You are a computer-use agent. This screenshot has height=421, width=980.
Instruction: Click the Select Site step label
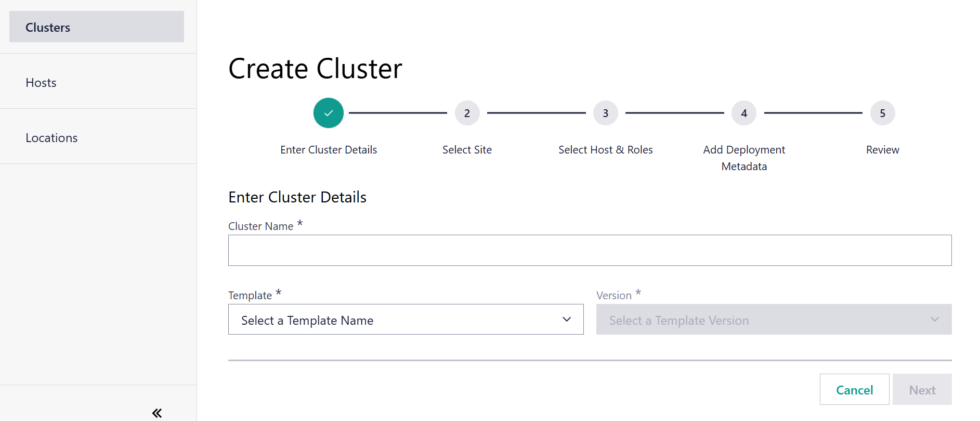tap(467, 150)
